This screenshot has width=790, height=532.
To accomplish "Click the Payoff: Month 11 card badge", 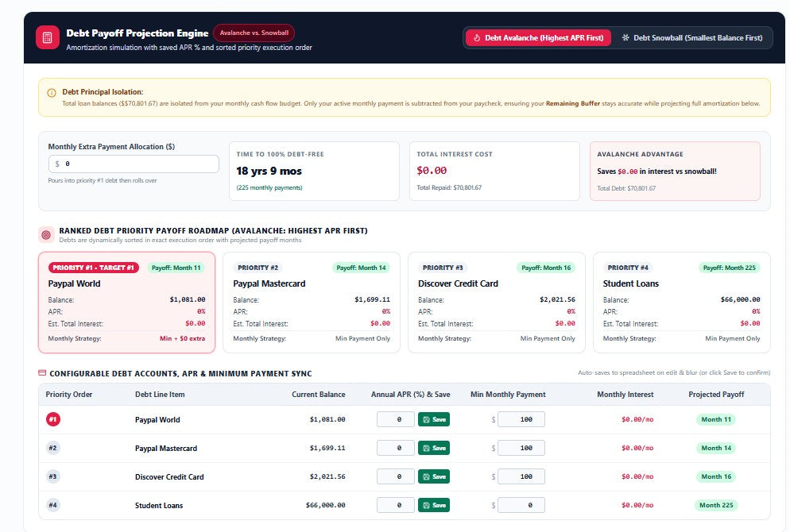I will point(176,268).
